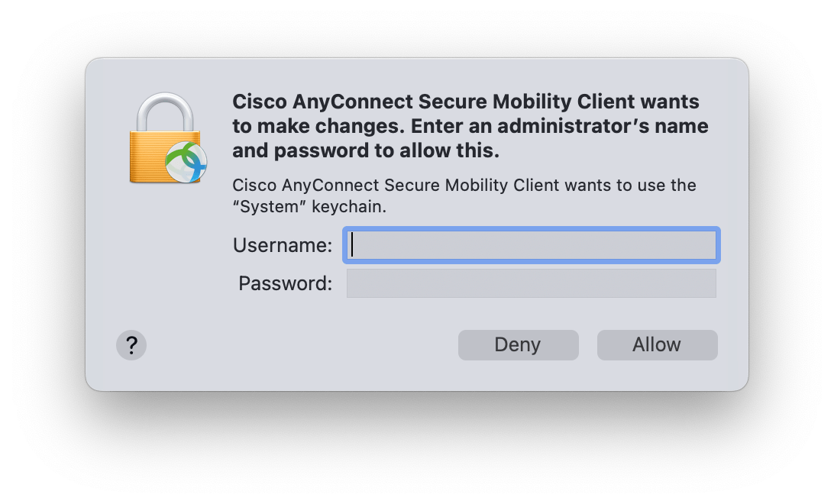Image resolution: width=834 pixels, height=504 pixels.
Task: Select the Password field label
Action: pyautogui.click(x=283, y=283)
